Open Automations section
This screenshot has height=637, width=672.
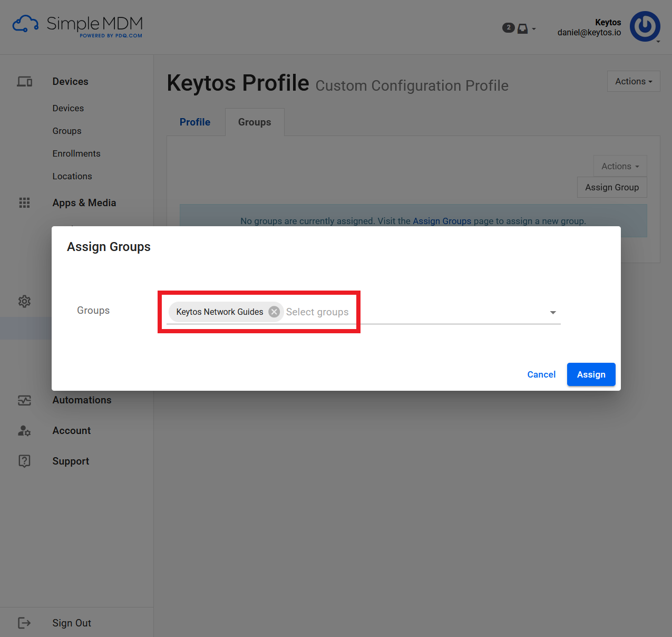pos(82,400)
